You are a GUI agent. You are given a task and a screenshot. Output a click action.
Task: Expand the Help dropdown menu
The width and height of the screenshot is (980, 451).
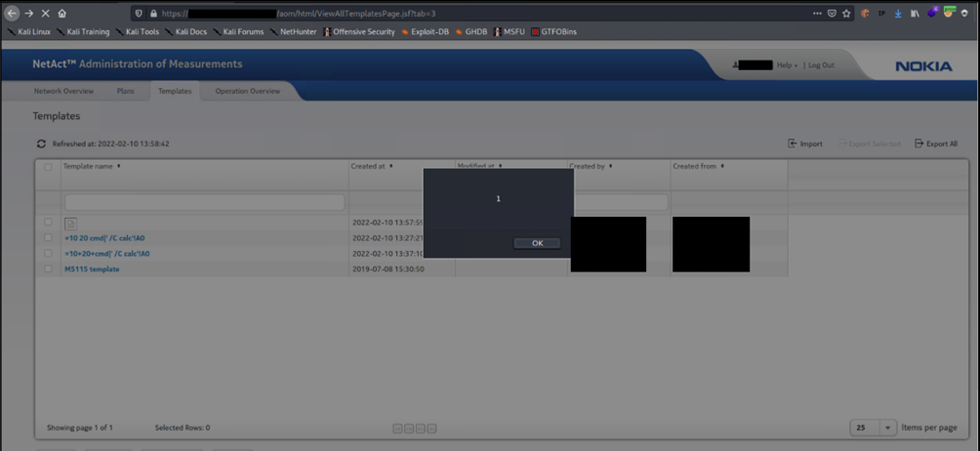pos(787,65)
